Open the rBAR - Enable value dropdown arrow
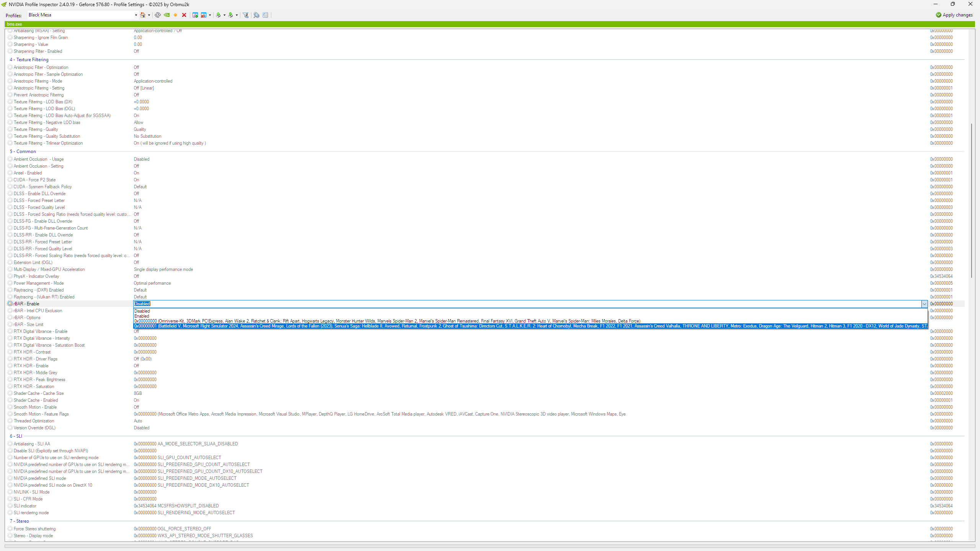 pyautogui.click(x=924, y=304)
